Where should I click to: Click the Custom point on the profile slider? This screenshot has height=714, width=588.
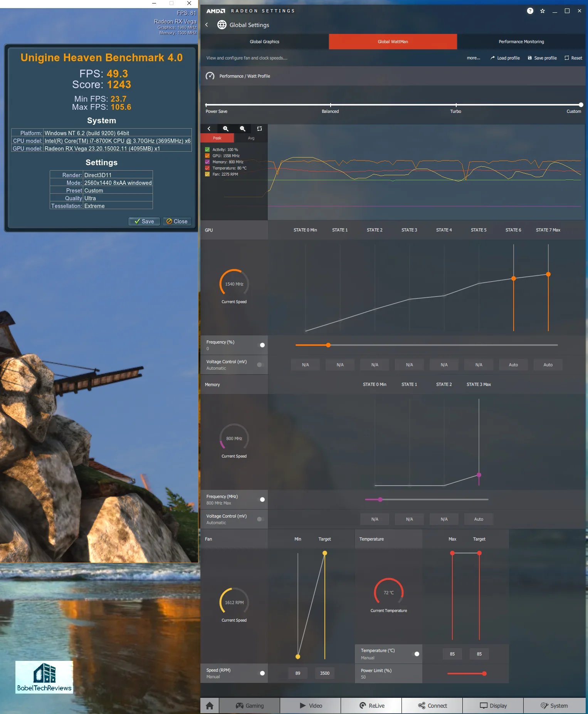(581, 105)
